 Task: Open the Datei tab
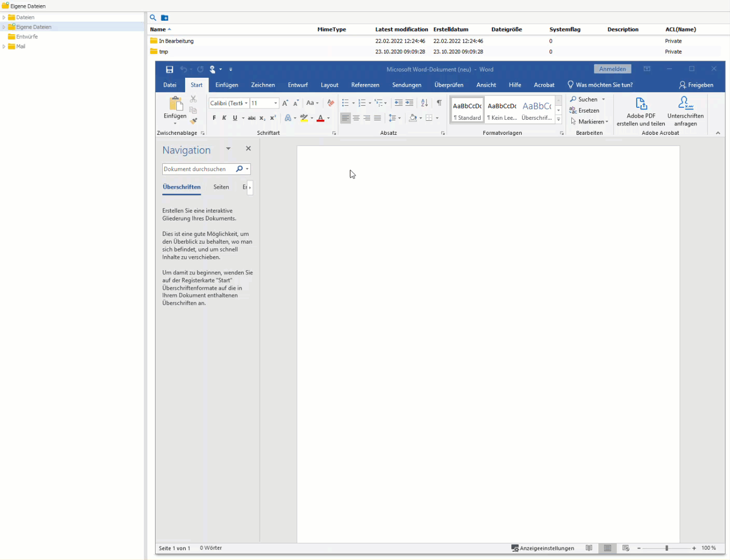[x=170, y=85]
